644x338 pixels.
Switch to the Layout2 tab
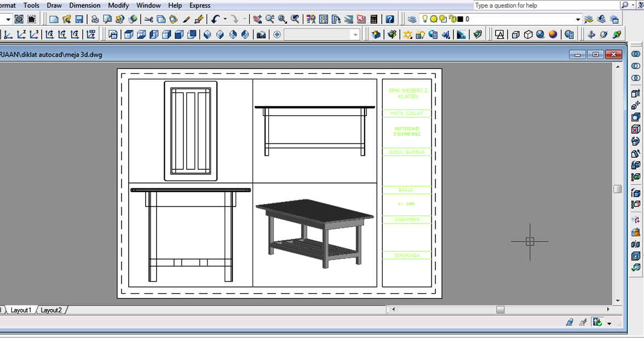[x=51, y=310]
